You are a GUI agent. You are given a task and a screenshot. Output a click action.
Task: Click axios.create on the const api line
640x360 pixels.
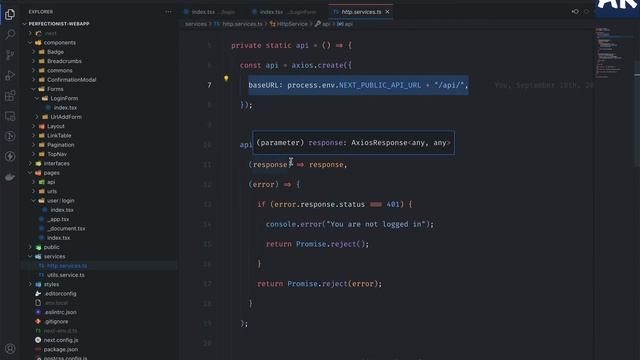(317, 65)
